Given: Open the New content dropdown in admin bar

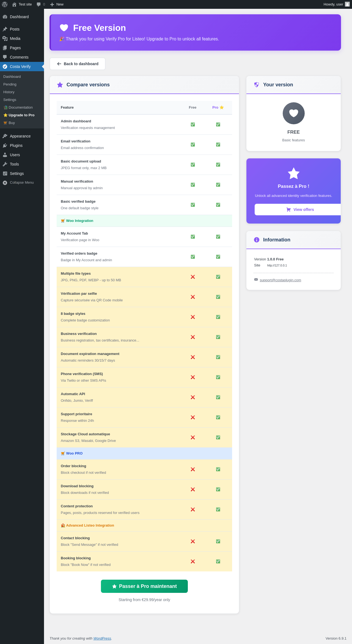Looking at the screenshot, I should [x=57, y=4].
